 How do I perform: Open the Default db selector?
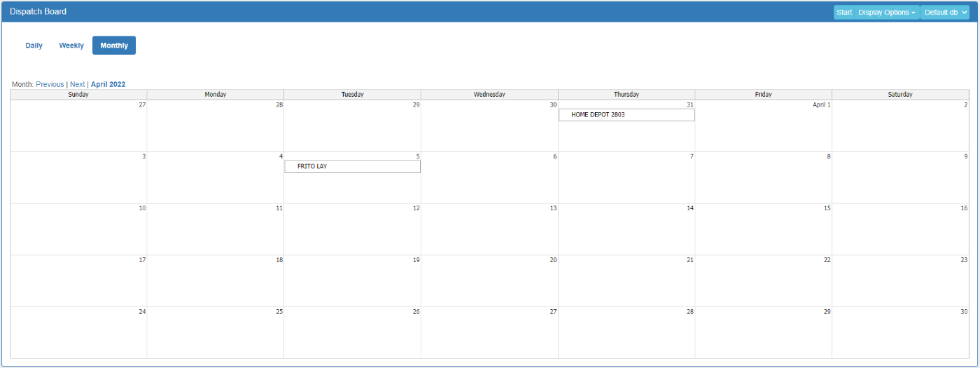pos(945,12)
